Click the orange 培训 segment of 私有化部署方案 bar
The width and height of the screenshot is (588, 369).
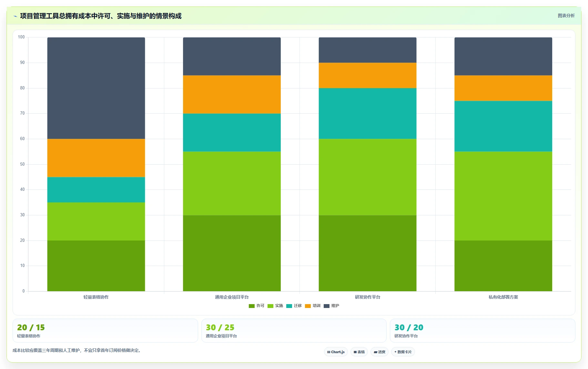(x=503, y=88)
